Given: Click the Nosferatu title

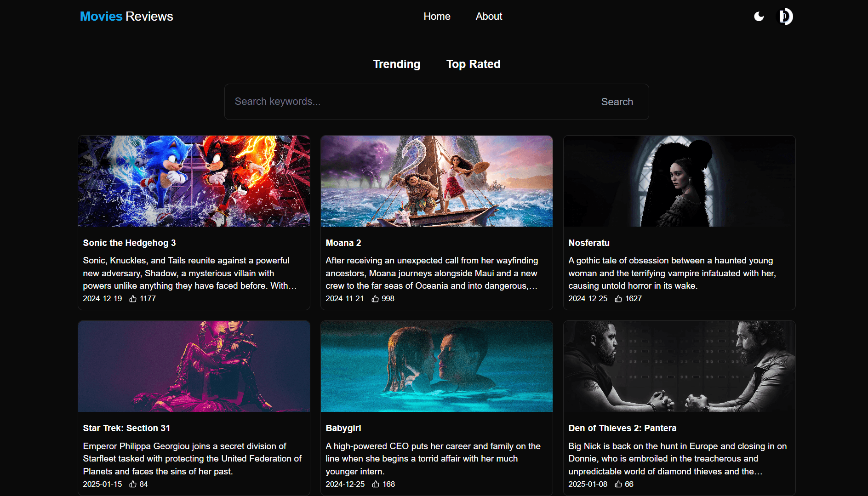Looking at the screenshot, I should pos(589,243).
